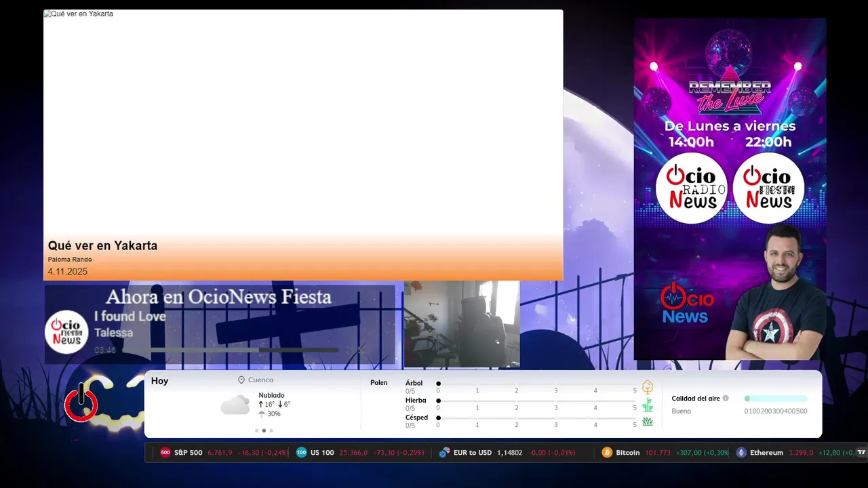Open the Qué ver en Yakarta headline
This screenshot has height=488, width=868.
point(102,245)
